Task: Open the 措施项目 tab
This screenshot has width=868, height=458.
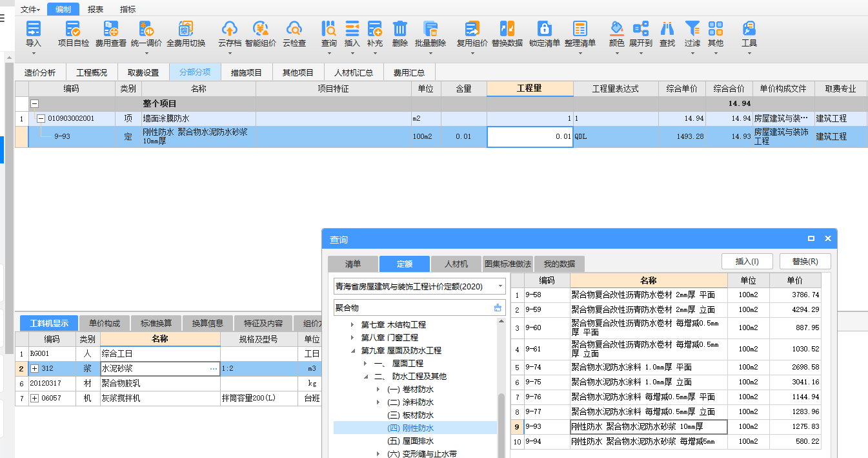Action: (x=247, y=72)
